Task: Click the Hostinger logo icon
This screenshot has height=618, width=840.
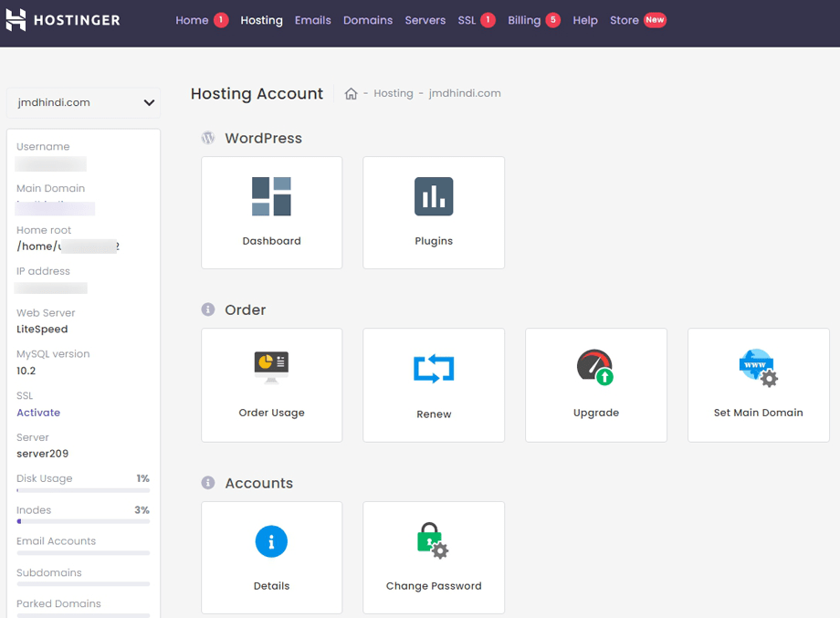Action: pos(16,20)
